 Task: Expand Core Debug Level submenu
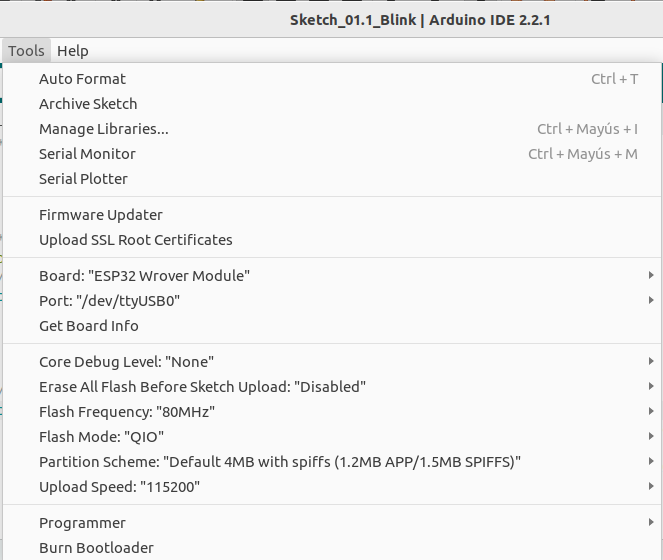[126, 362]
